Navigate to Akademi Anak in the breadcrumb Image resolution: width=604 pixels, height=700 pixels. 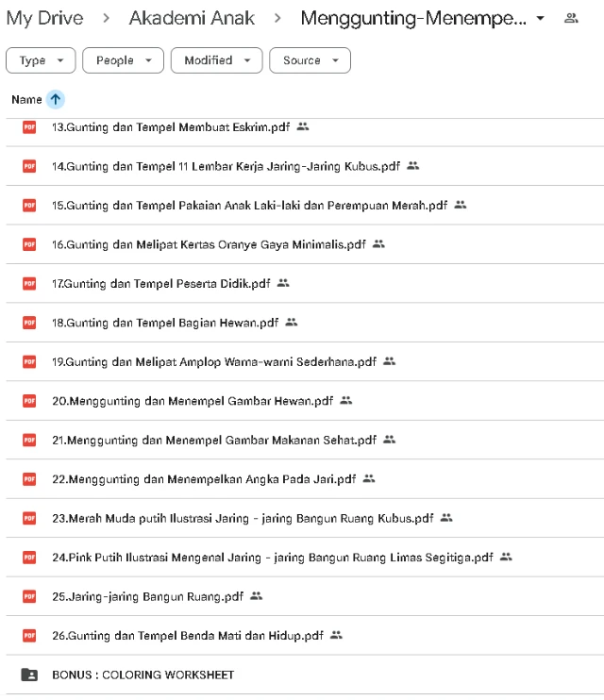(192, 18)
